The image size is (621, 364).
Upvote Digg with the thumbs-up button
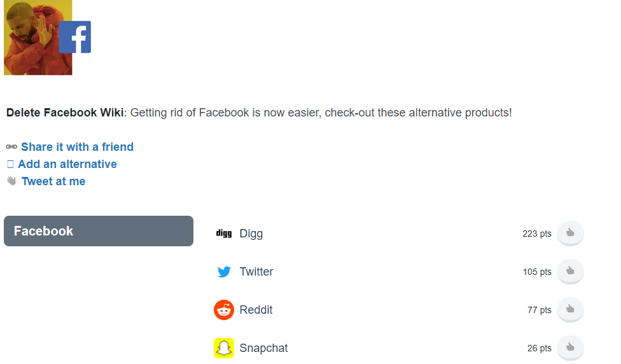pyautogui.click(x=570, y=233)
